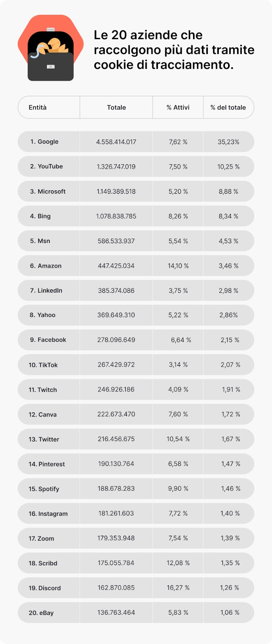Click the Totale column header
Viewport: 272px width, 644px height.
(x=116, y=107)
